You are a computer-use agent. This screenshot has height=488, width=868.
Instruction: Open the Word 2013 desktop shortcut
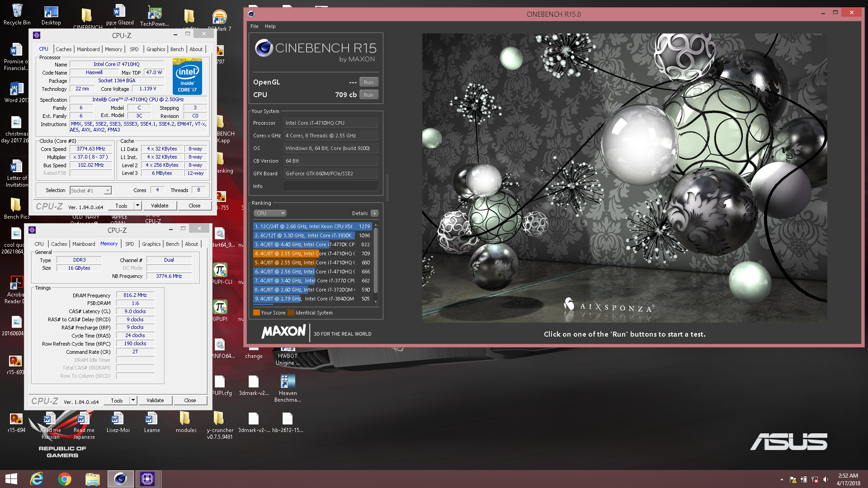(17, 92)
